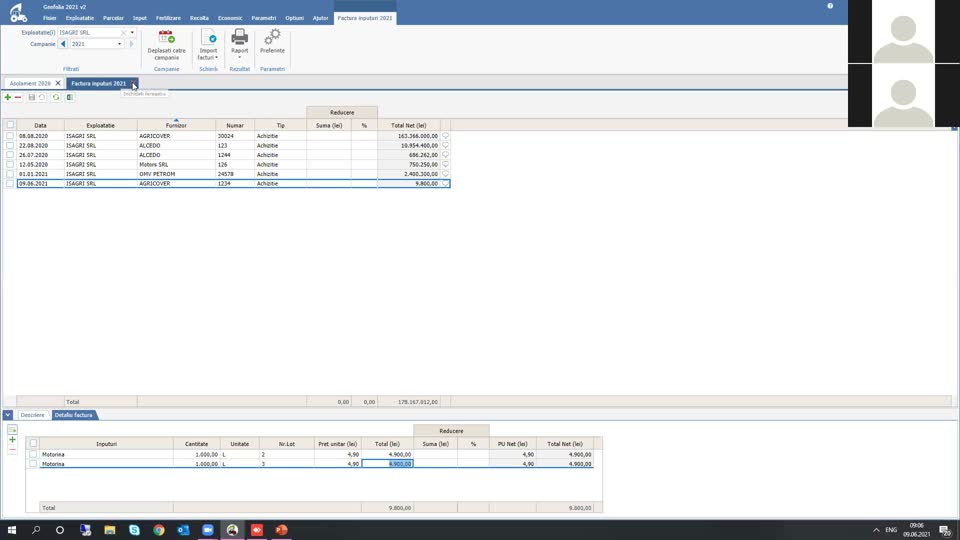Screen dimensions: 960x540
Task: Add a new invoice with green plus
Action: tap(7, 97)
